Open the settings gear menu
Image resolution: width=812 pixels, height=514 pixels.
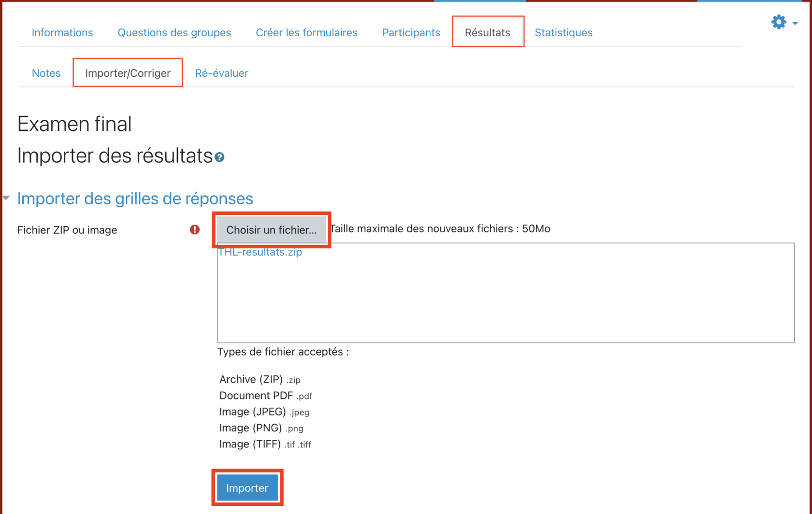point(778,22)
